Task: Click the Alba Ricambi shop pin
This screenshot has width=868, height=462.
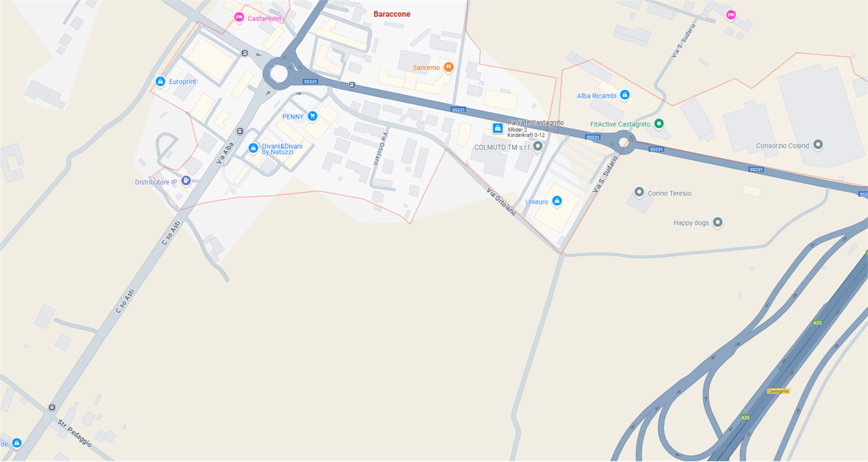Action: pos(625,95)
